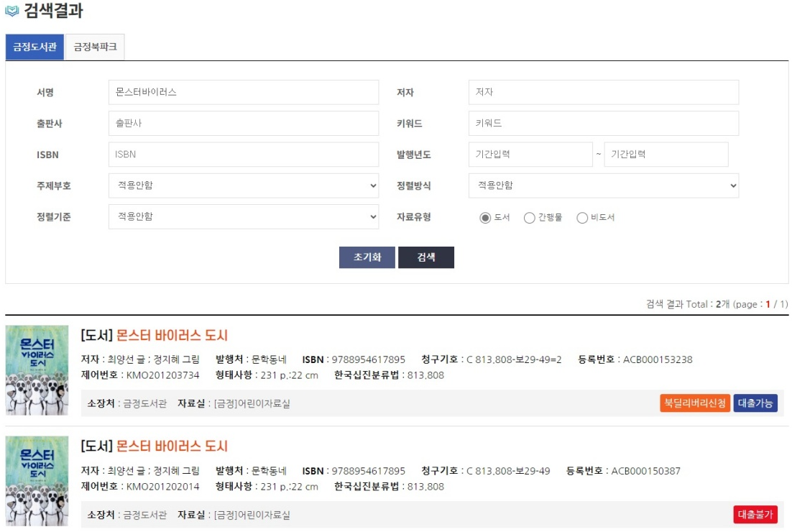Click the blue 대출가능 status button
This screenshot has width=792, height=532.
pyautogui.click(x=754, y=404)
